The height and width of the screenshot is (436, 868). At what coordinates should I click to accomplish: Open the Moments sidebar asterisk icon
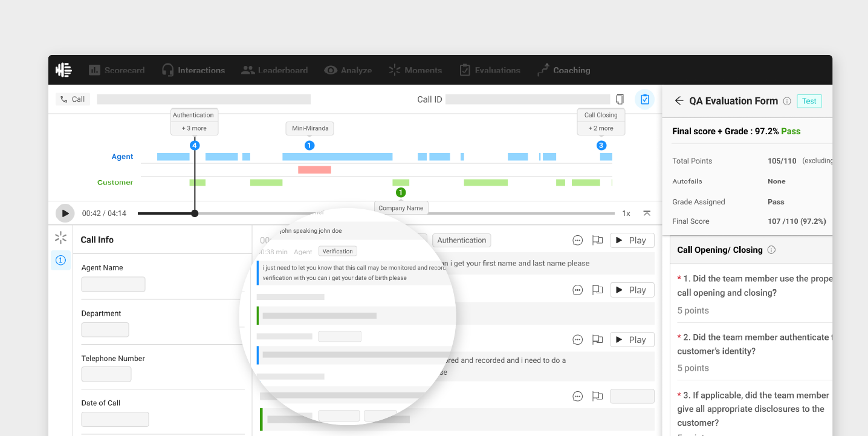(x=60, y=238)
